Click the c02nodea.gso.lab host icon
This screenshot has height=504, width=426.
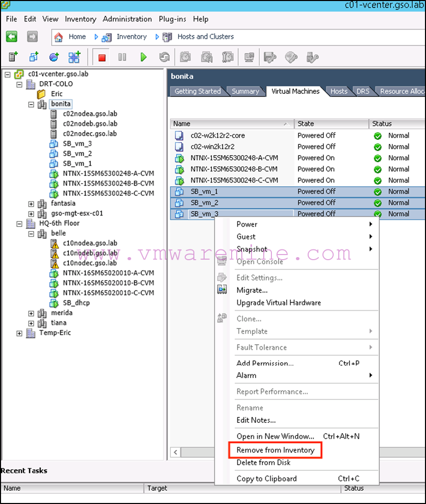tap(54, 114)
